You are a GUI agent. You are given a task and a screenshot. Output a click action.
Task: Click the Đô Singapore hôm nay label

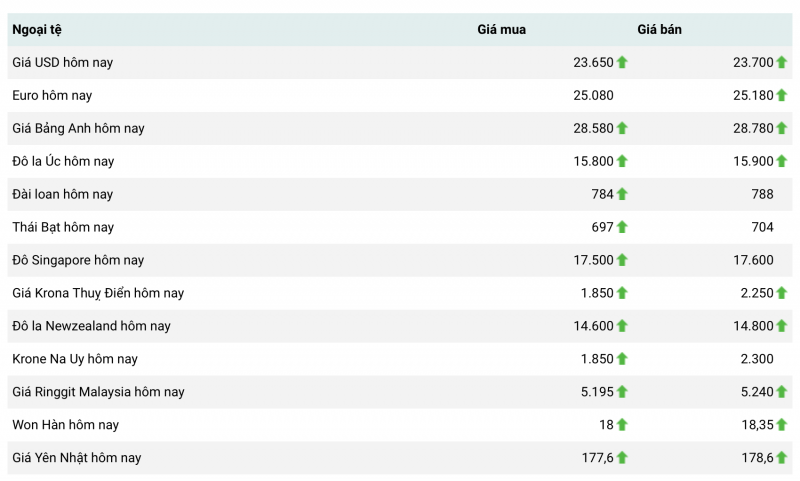pos(78,260)
